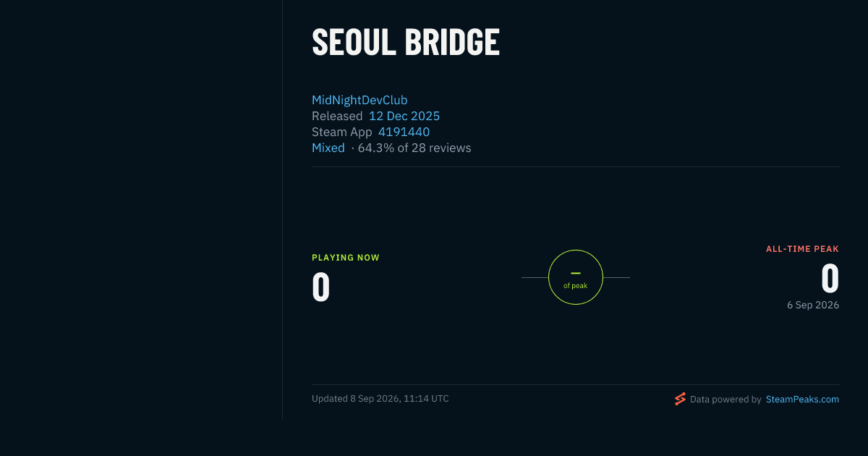Click the dash symbol inside peak circle

click(576, 273)
